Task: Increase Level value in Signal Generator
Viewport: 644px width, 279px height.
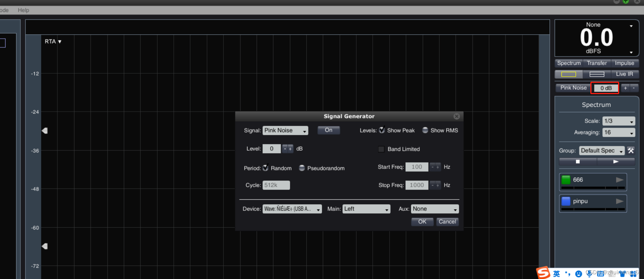Action: 291,149
